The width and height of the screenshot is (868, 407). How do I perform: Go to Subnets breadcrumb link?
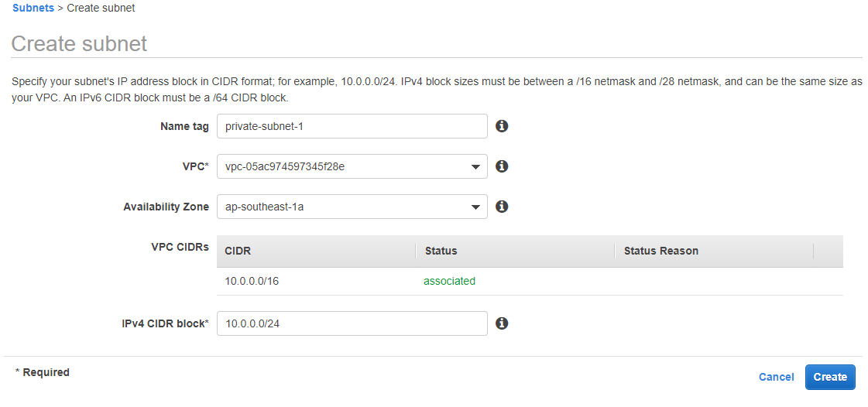[x=33, y=9]
